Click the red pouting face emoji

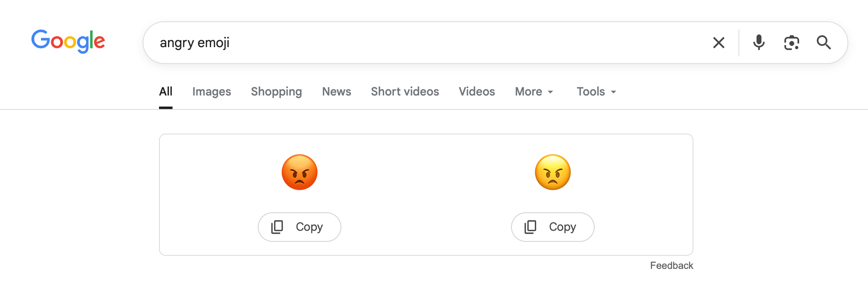tap(300, 172)
